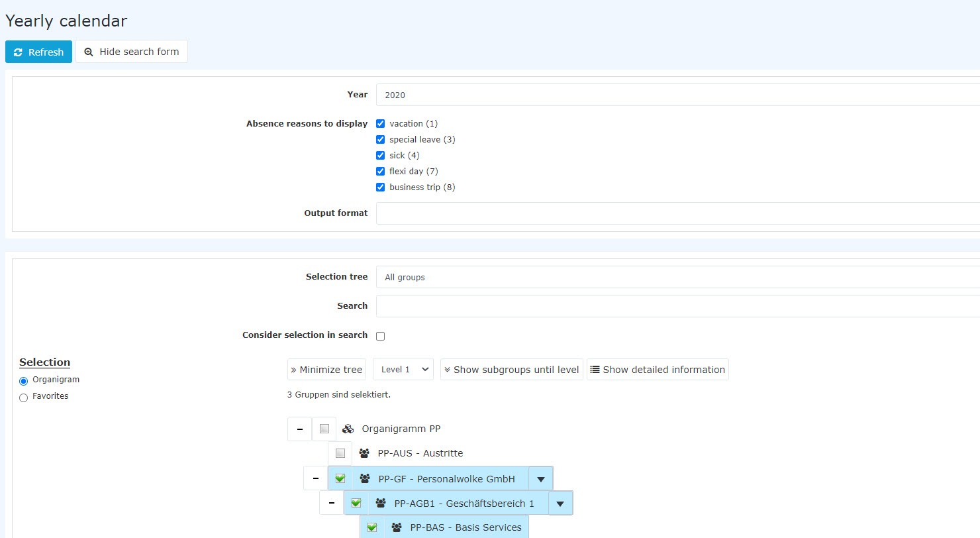Select PP-AUS - Austritte tree item
The width and height of the screenshot is (980, 538).
point(420,453)
